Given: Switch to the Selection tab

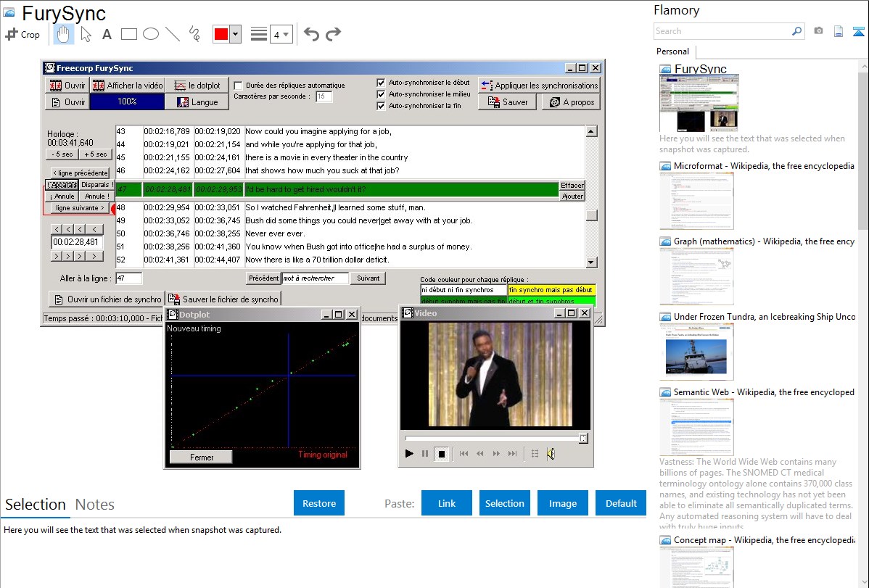Looking at the screenshot, I should 36,505.
